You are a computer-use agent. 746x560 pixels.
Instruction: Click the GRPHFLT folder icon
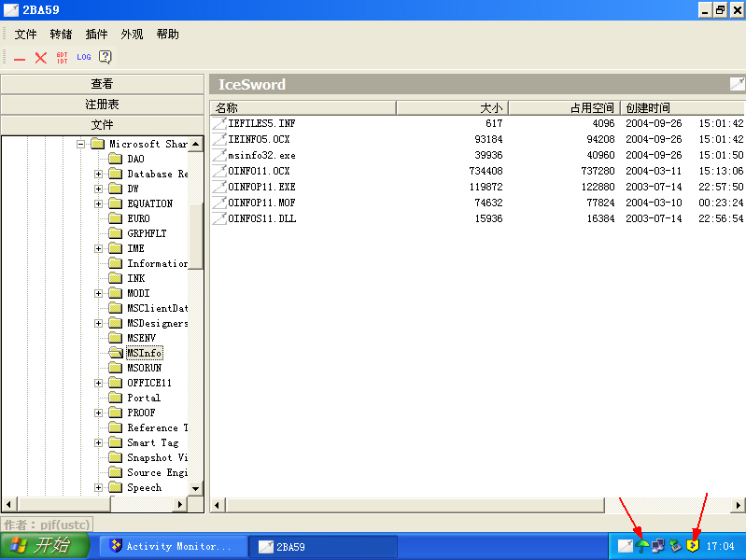pyautogui.click(x=115, y=233)
